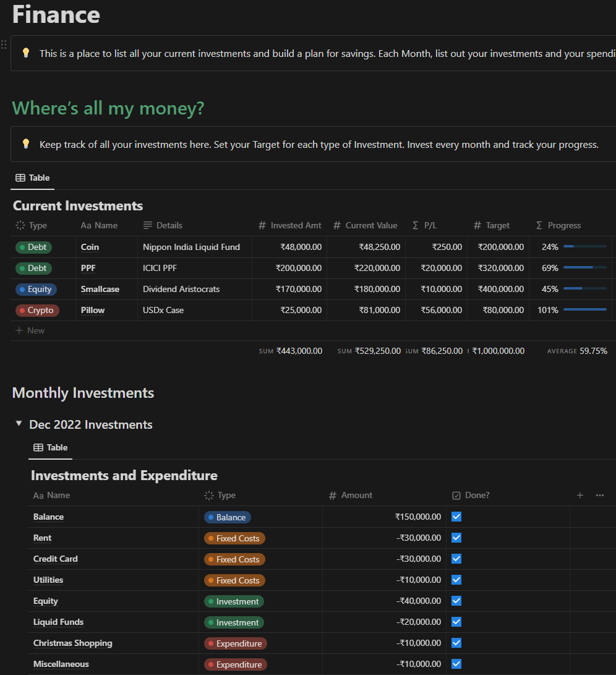This screenshot has height=675, width=616.
Task: Click the Amount column header
Action: [x=351, y=496]
